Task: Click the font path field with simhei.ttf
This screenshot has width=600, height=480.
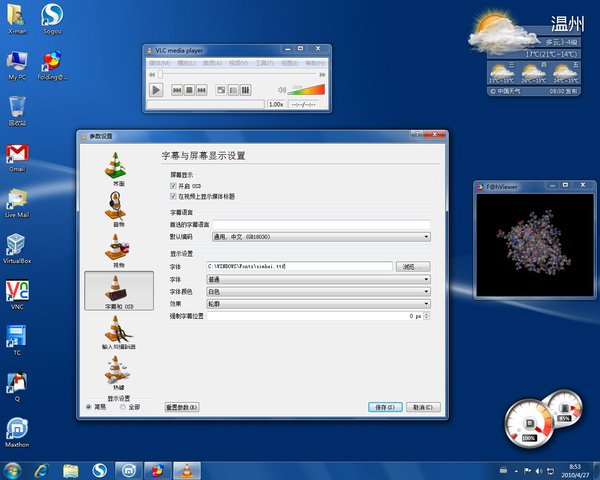Action: [x=300, y=266]
